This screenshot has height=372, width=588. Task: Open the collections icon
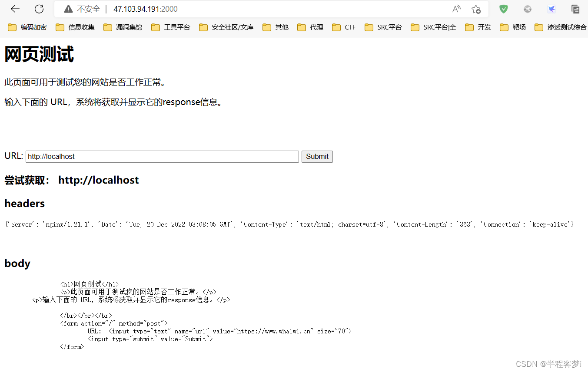575,9
